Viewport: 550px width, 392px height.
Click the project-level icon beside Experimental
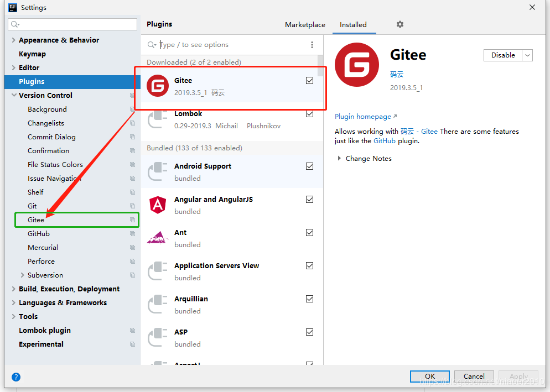point(132,344)
